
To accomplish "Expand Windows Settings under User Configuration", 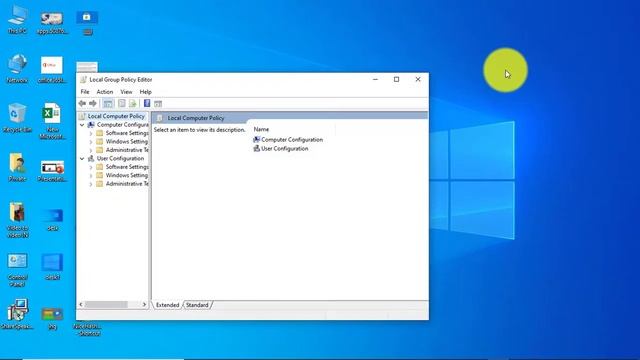I will 91,175.
